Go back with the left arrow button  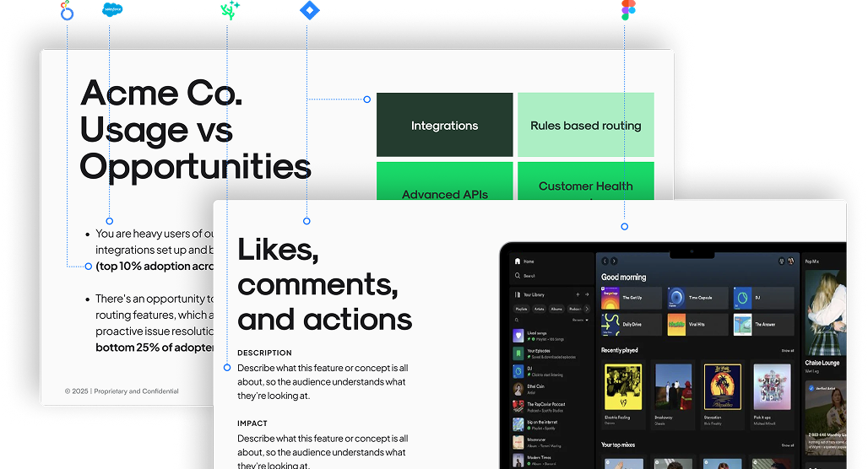605,261
